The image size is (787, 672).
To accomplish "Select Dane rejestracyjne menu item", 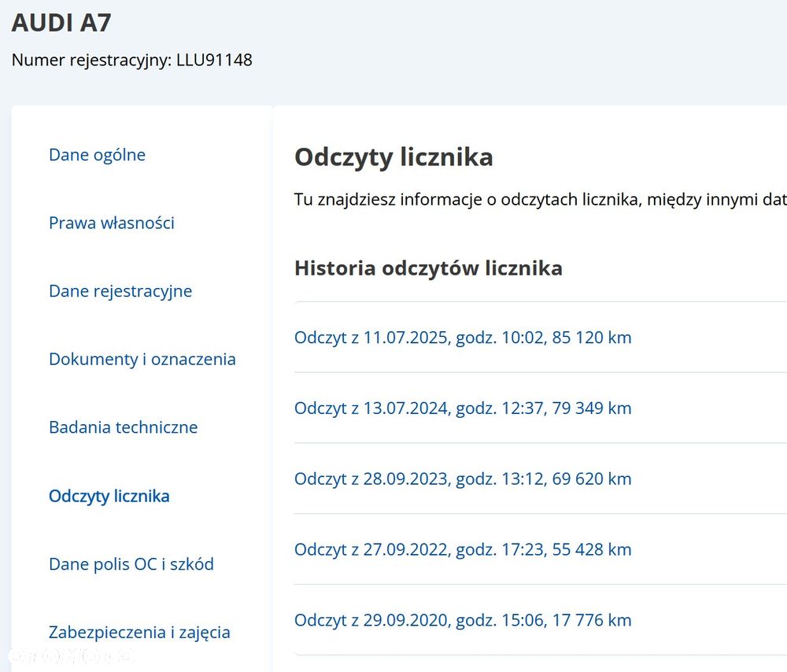I will pos(120,291).
